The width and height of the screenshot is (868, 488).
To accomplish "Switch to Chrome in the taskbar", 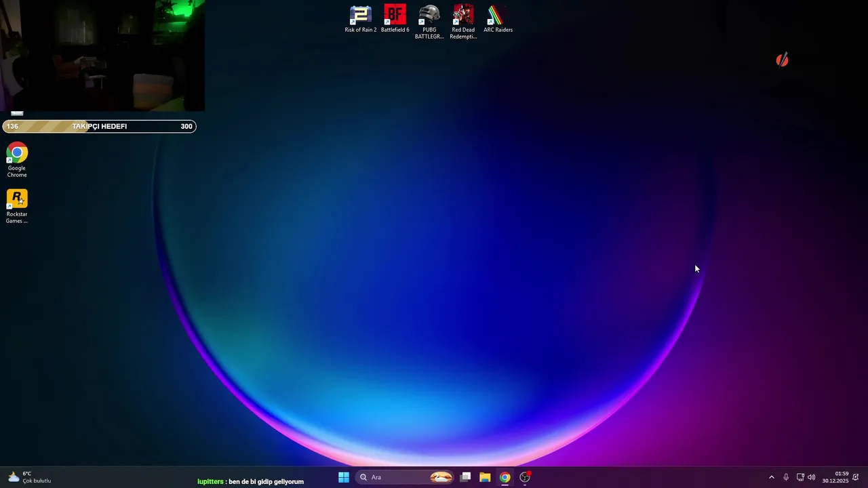I will pyautogui.click(x=505, y=477).
